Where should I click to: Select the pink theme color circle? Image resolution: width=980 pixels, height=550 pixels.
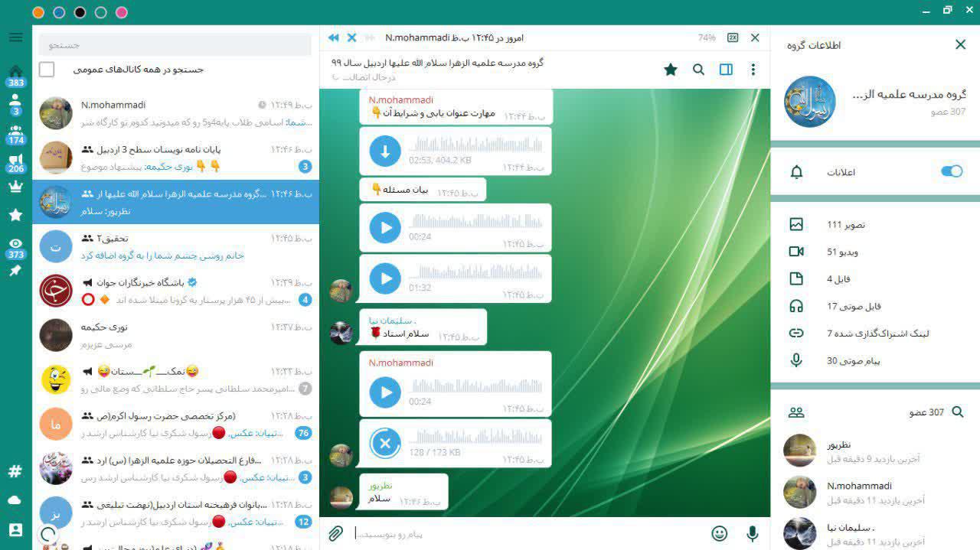click(x=121, y=12)
